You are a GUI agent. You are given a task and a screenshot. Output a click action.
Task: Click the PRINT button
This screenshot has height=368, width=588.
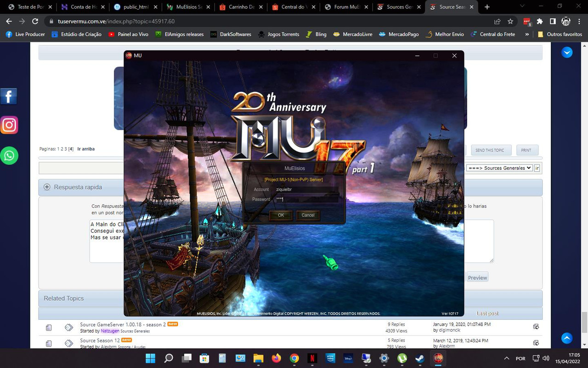(526, 150)
